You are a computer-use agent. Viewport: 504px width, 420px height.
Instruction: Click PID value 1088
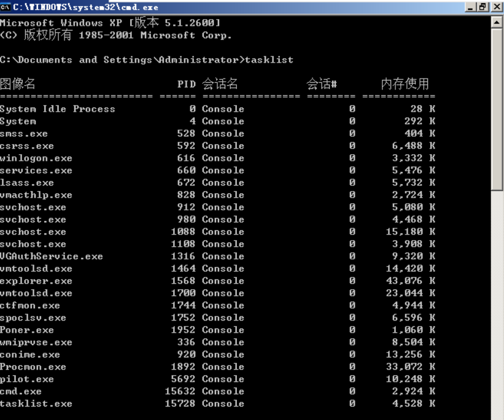(183, 231)
